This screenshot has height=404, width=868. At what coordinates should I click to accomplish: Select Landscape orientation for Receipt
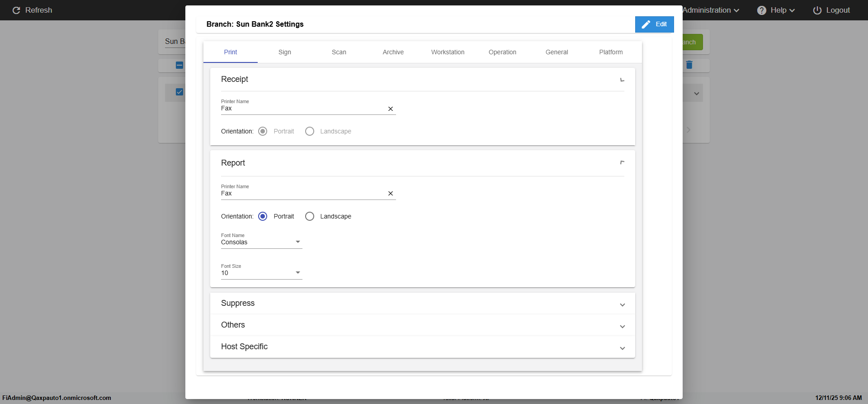310,131
